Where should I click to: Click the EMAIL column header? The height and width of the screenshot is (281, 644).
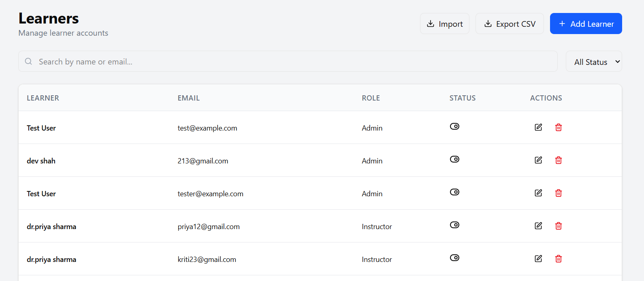pyautogui.click(x=189, y=98)
